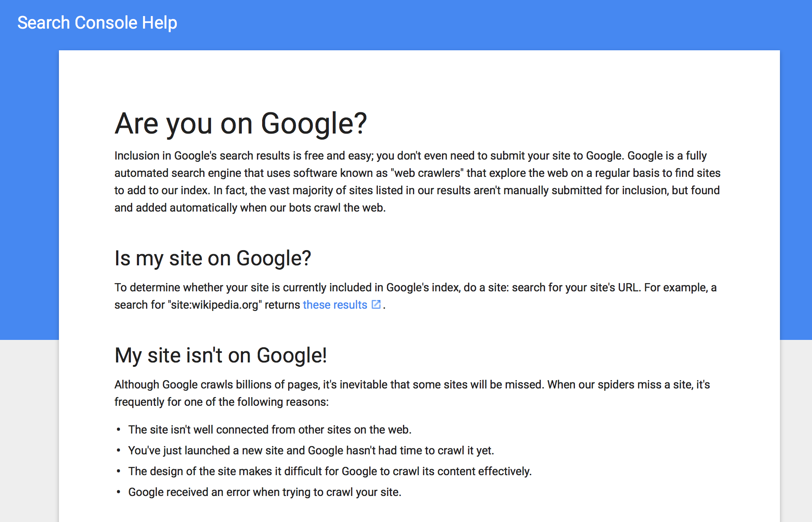Screen dimensions: 812x522
Task: Click the 'Are you on Google?' main heading
Action: tap(240, 124)
